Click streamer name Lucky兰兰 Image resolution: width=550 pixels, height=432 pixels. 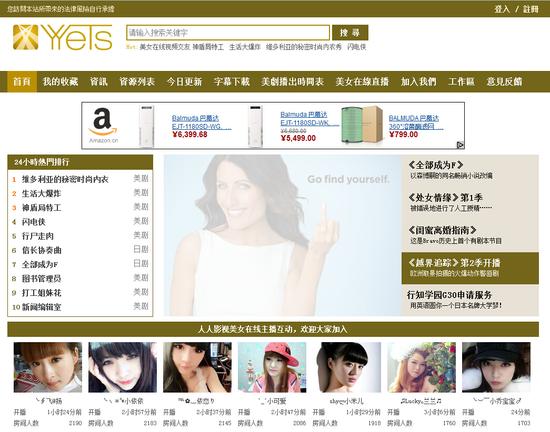click(421, 401)
